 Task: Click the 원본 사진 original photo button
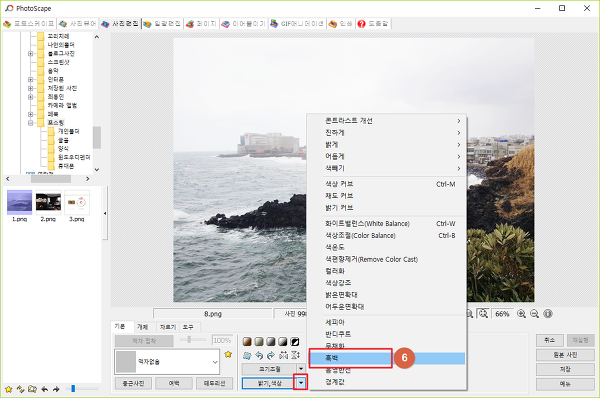[565, 355]
